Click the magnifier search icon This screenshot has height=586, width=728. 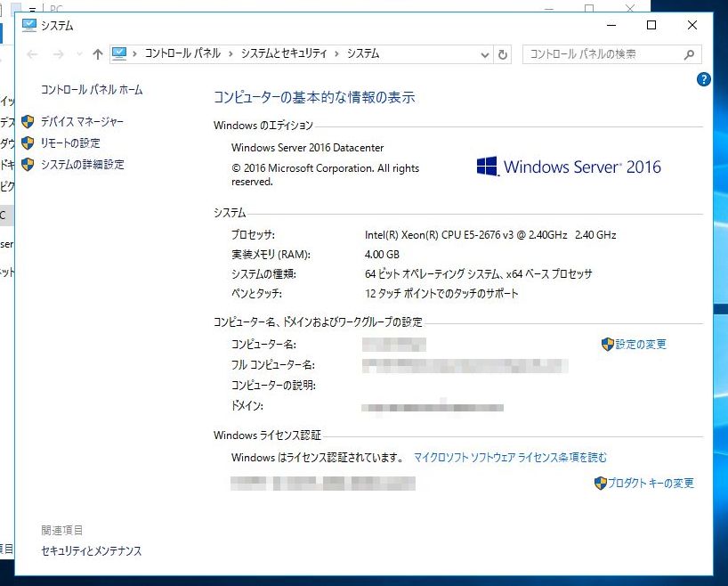pyautogui.click(x=690, y=55)
